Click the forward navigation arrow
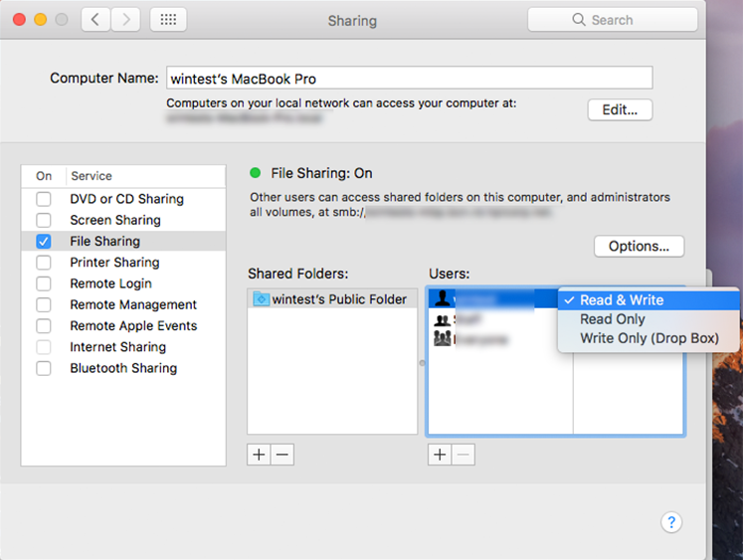Image resolution: width=743 pixels, height=560 pixels. [x=125, y=20]
